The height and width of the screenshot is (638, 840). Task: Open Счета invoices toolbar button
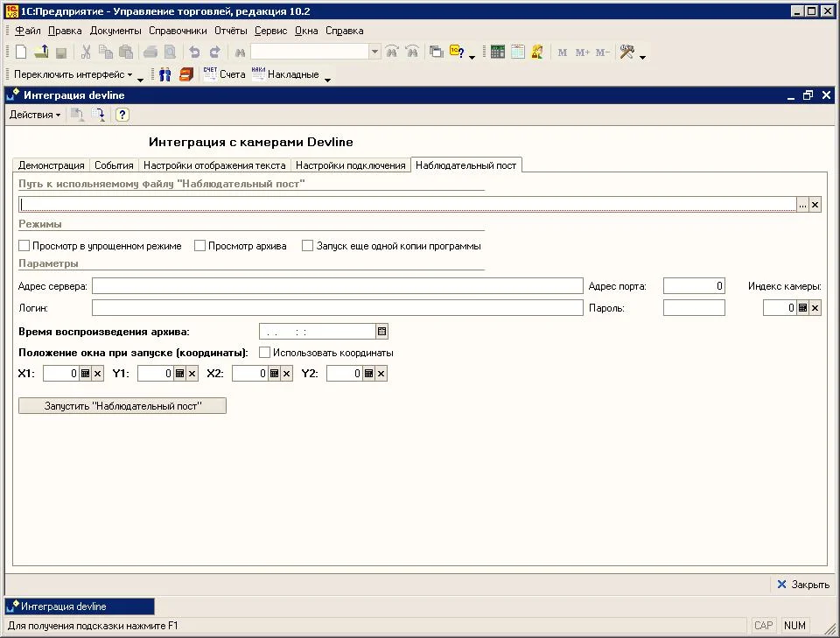click(x=225, y=74)
